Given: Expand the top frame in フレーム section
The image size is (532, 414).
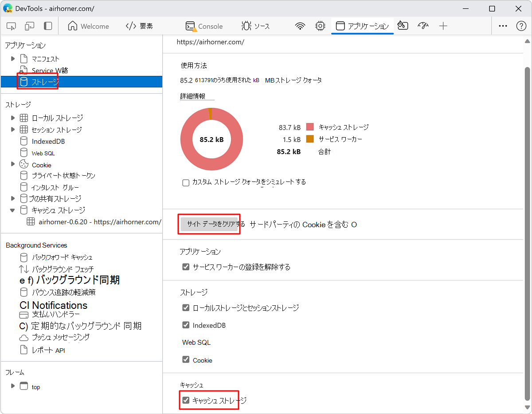Looking at the screenshot, I should (x=13, y=386).
